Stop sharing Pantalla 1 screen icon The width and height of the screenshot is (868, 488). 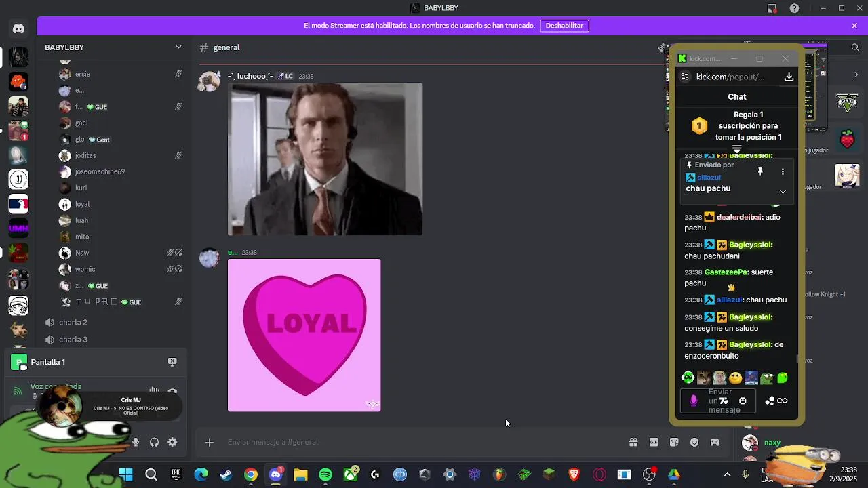pyautogui.click(x=172, y=362)
